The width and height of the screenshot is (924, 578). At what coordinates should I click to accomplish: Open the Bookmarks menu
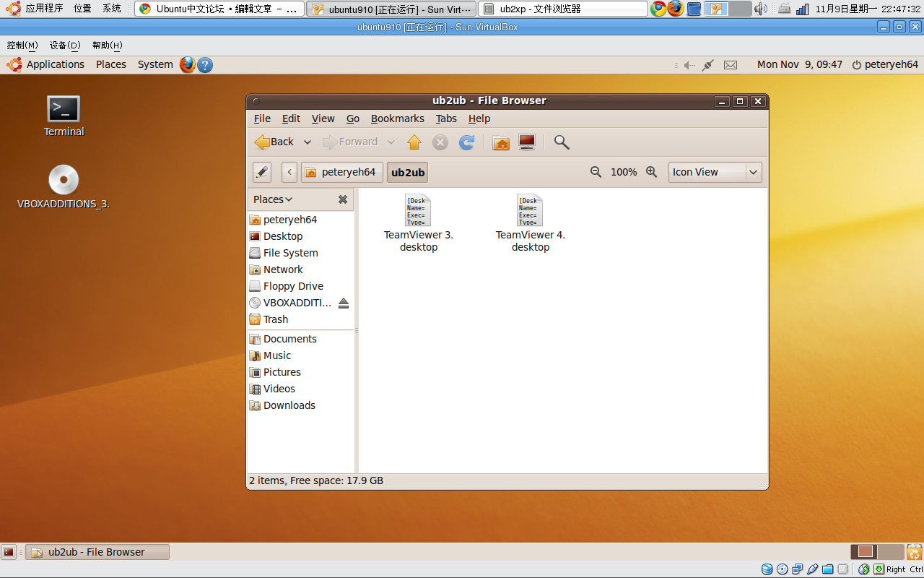pos(397,118)
